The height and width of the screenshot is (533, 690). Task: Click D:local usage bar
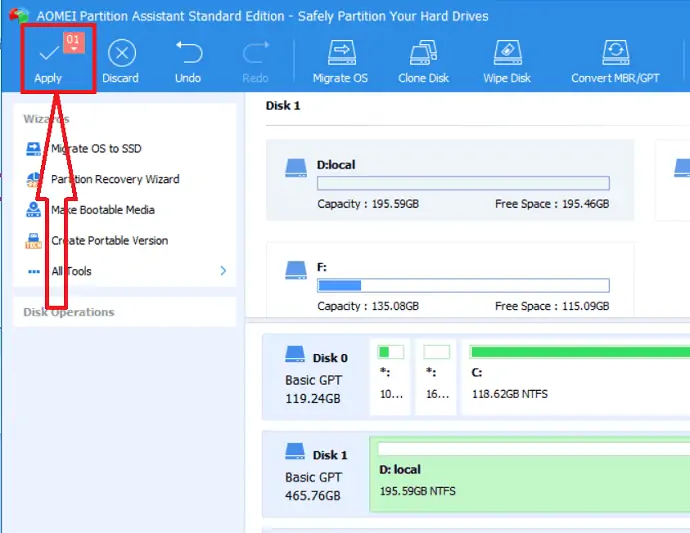463,183
